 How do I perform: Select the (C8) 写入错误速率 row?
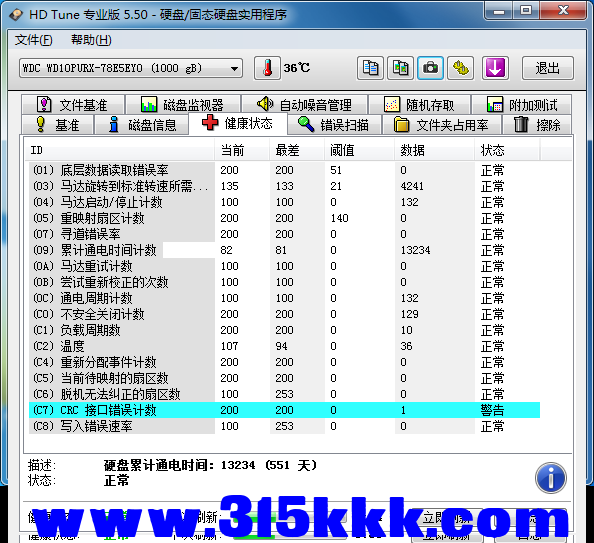[x=284, y=426]
